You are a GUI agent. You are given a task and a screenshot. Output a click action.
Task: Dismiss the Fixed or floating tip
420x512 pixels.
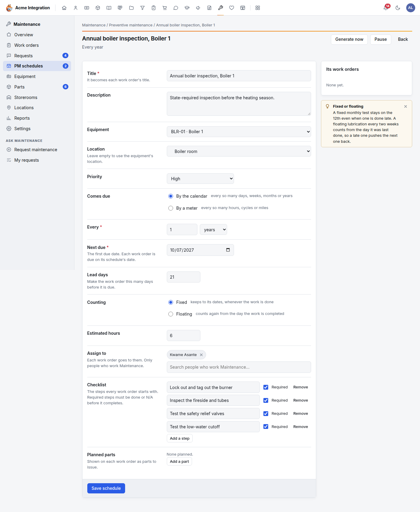click(x=406, y=106)
